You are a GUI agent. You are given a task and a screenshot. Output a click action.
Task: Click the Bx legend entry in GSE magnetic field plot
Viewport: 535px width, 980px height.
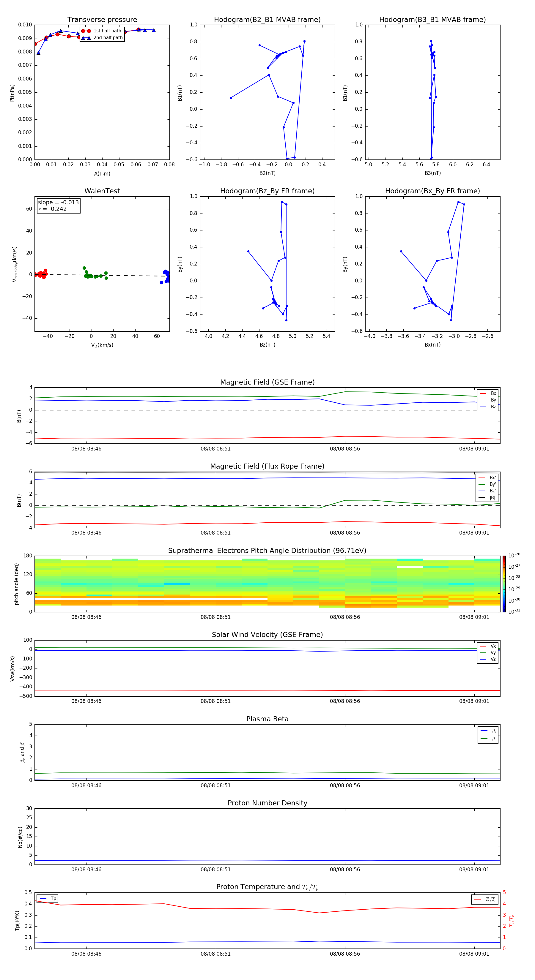click(x=488, y=393)
